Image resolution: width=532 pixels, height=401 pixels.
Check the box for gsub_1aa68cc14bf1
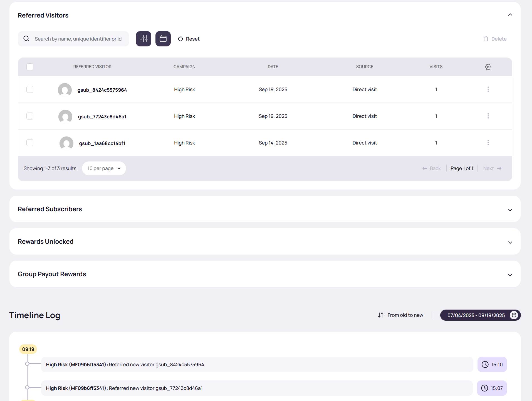tap(30, 143)
